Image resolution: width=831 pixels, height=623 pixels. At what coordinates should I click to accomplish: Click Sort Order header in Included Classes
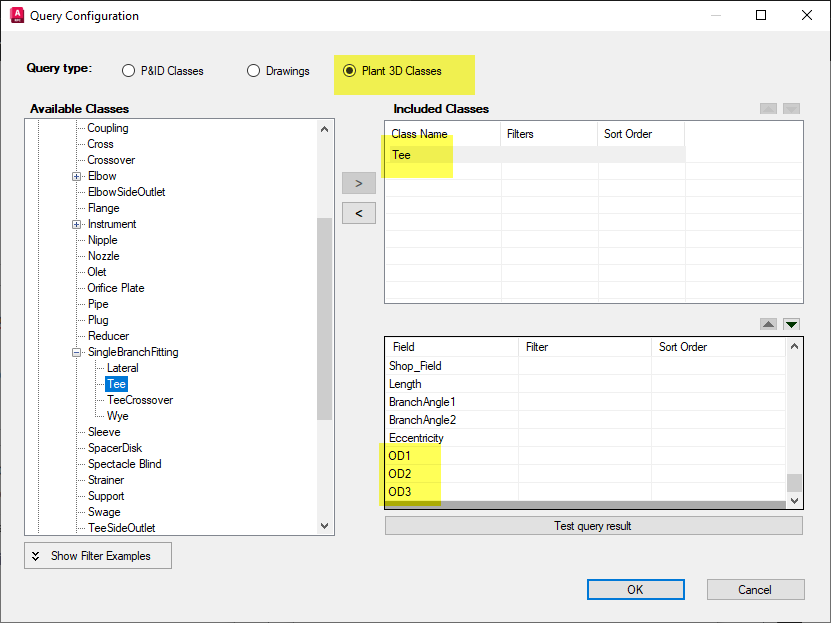(x=641, y=134)
